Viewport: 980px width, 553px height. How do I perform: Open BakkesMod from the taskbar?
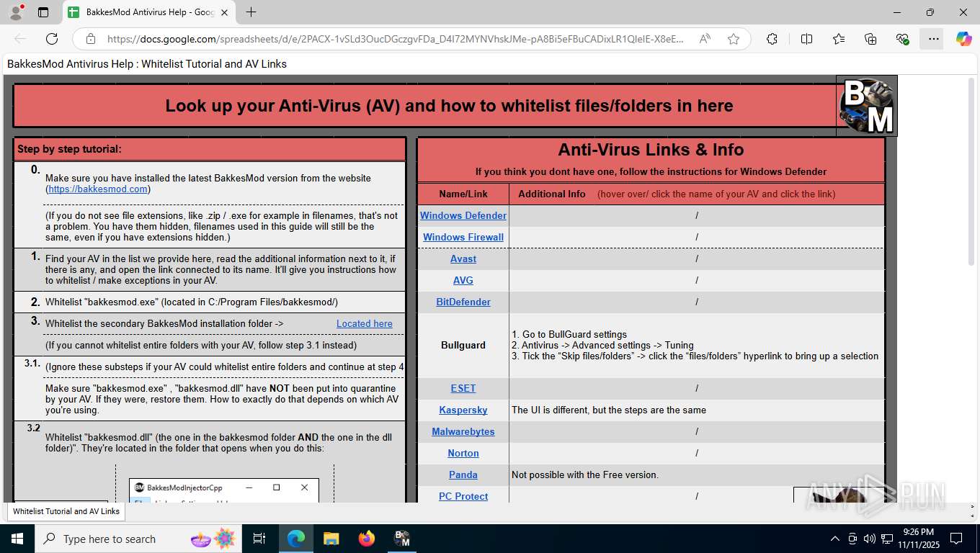click(x=402, y=539)
